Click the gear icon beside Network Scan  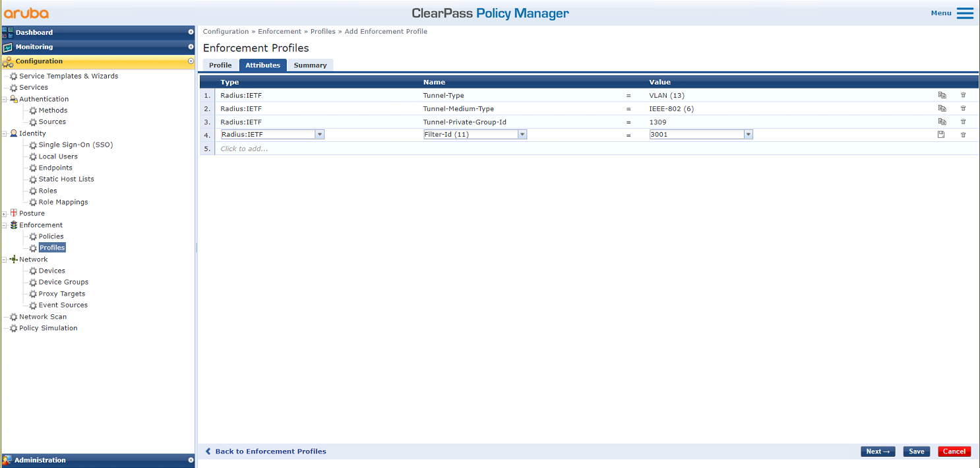click(x=13, y=317)
